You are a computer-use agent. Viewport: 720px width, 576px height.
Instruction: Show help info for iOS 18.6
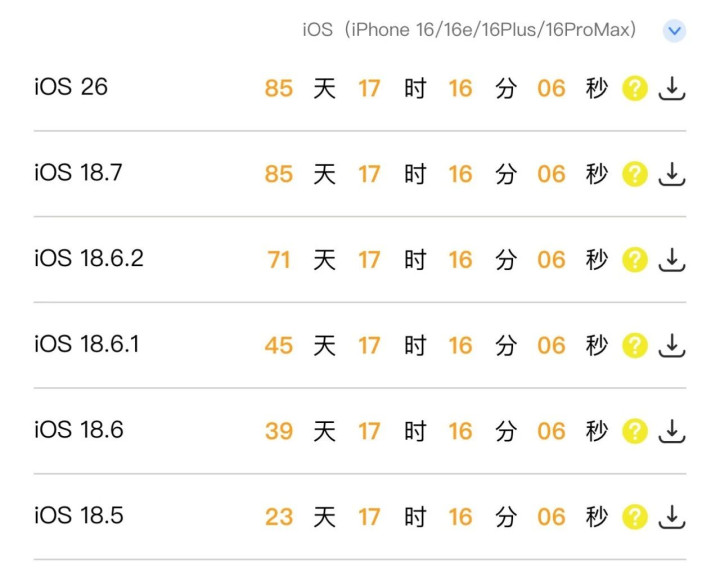tap(635, 431)
